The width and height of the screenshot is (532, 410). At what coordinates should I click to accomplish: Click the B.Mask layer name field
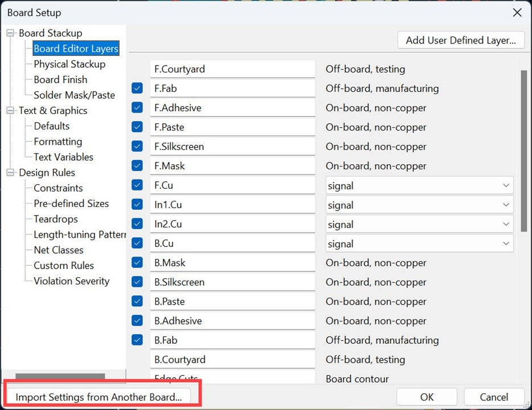232,262
